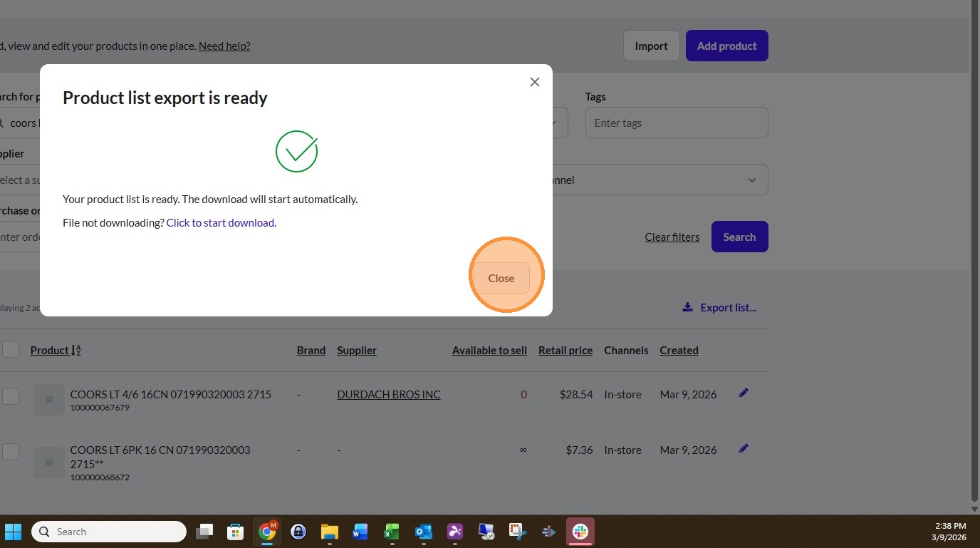
Task: Open the purple app icon in the taskbar
Action: (x=455, y=532)
